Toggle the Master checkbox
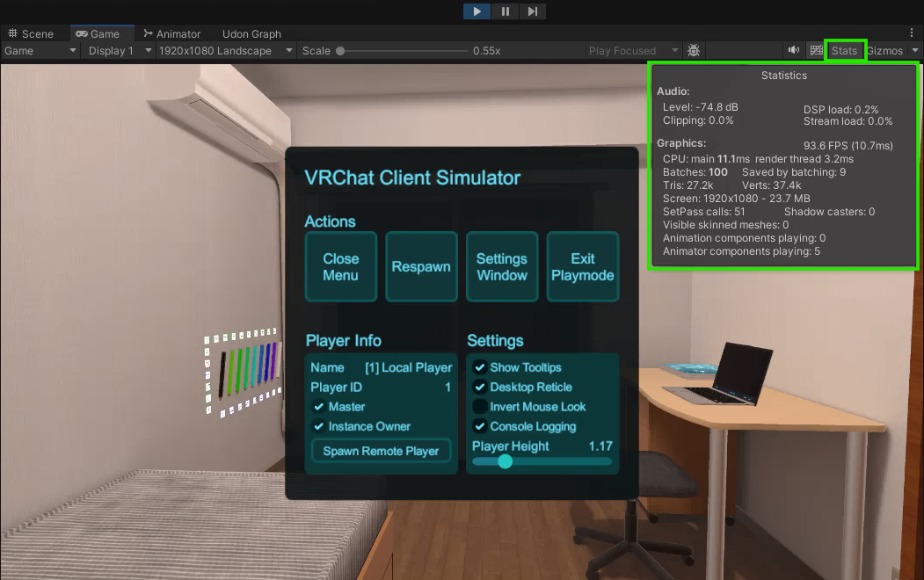 (x=319, y=407)
